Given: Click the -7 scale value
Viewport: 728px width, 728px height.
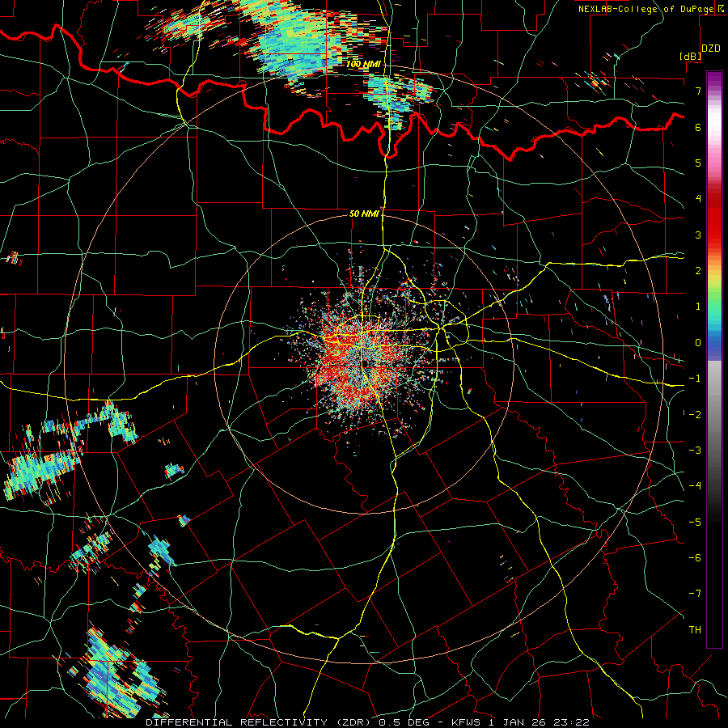Looking at the screenshot, I should [695, 594].
